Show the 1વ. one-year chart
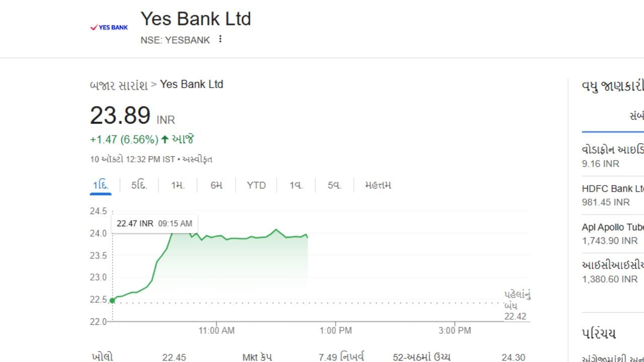Viewport: 644px width, 362px height. [x=296, y=185]
